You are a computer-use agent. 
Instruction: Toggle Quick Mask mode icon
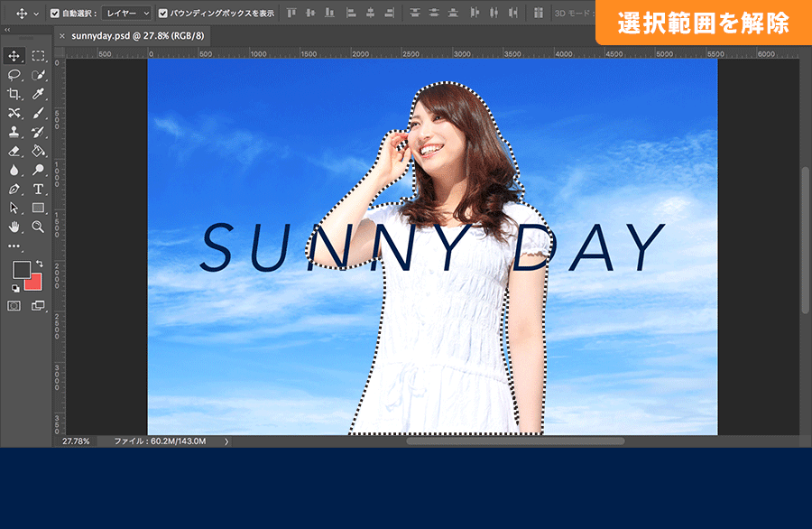[x=14, y=306]
